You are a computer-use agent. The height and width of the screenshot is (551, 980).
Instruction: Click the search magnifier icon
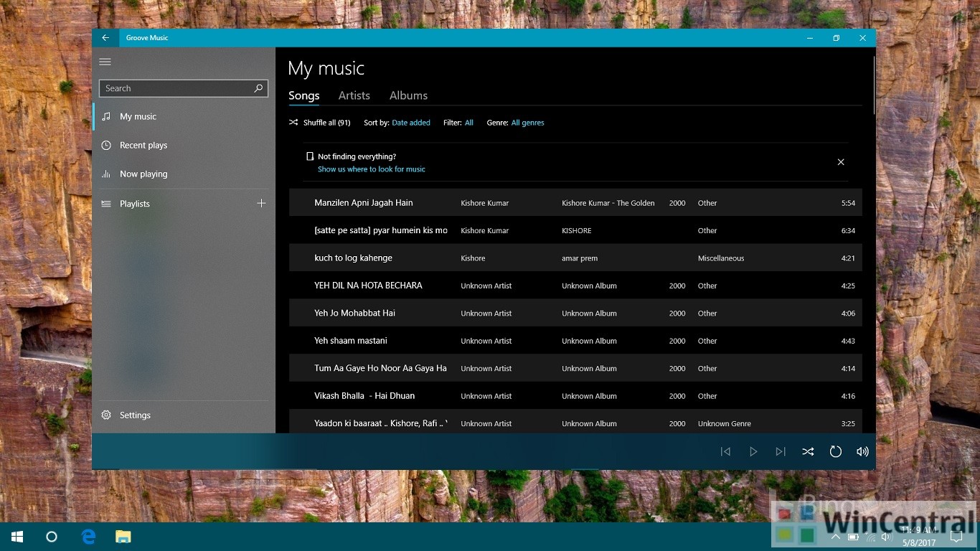258,88
